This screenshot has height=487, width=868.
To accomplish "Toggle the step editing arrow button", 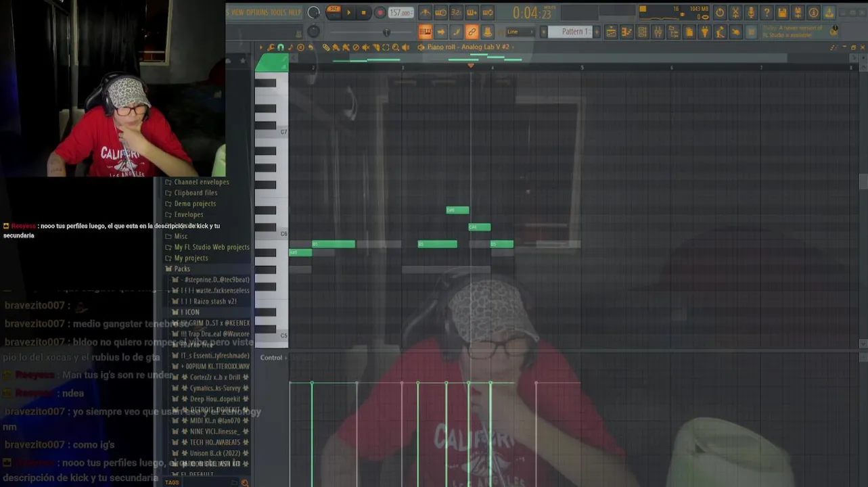I will click(x=440, y=32).
